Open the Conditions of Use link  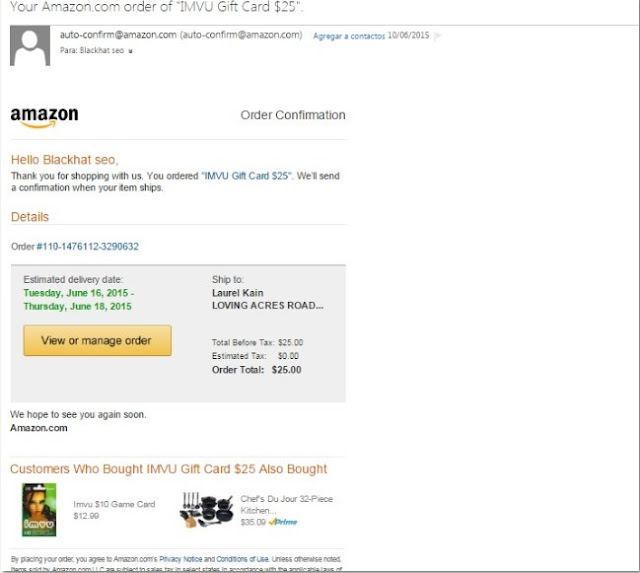pyautogui.click(x=242, y=559)
